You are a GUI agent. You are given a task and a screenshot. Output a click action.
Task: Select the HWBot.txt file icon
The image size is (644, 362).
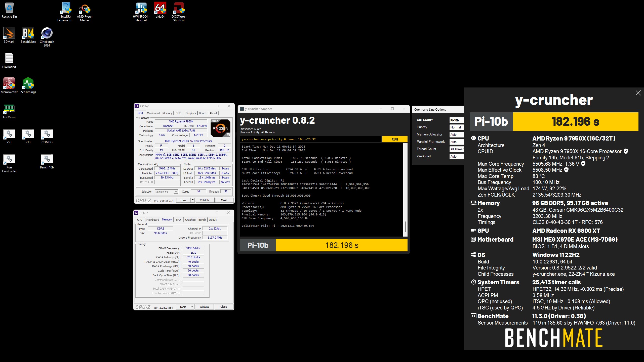(9, 60)
